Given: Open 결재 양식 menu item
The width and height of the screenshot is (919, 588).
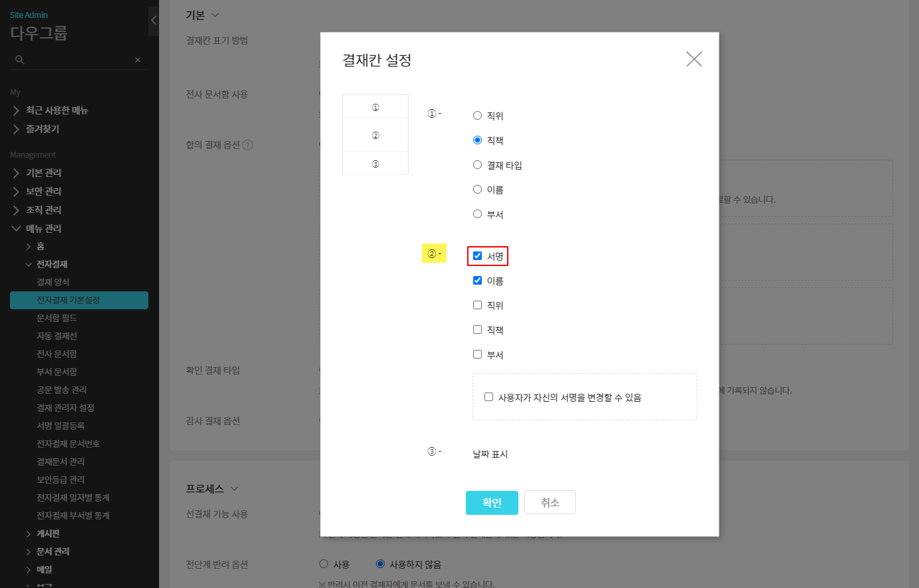Looking at the screenshot, I should click(53, 282).
